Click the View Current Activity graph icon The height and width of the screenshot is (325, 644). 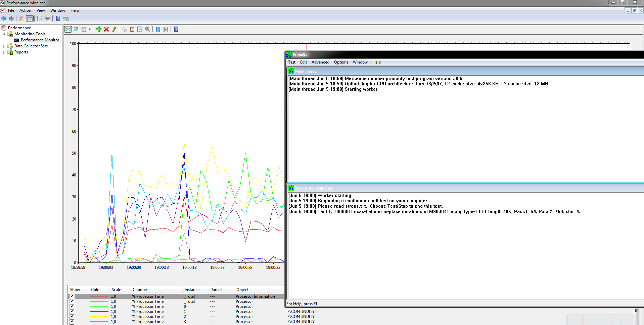click(x=68, y=29)
